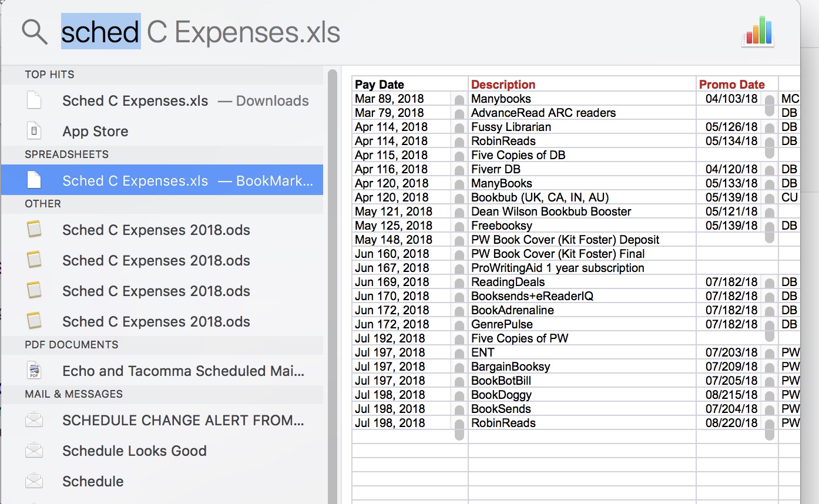Select the 08/215/18 promo date cell

[x=737, y=395]
